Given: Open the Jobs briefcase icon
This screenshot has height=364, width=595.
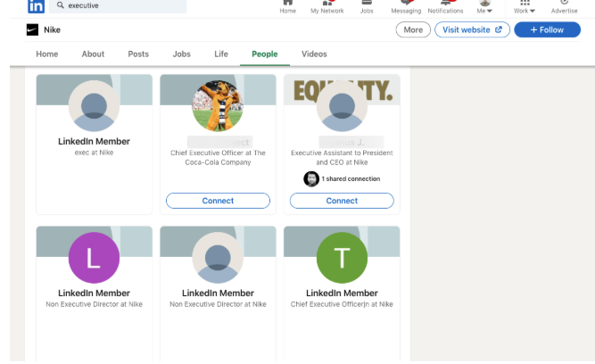Looking at the screenshot, I should [x=367, y=4].
